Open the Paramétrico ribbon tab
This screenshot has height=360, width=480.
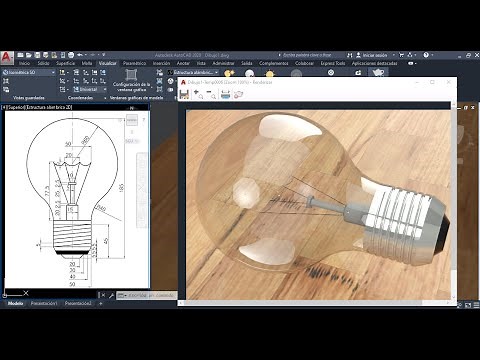coord(134,63)
